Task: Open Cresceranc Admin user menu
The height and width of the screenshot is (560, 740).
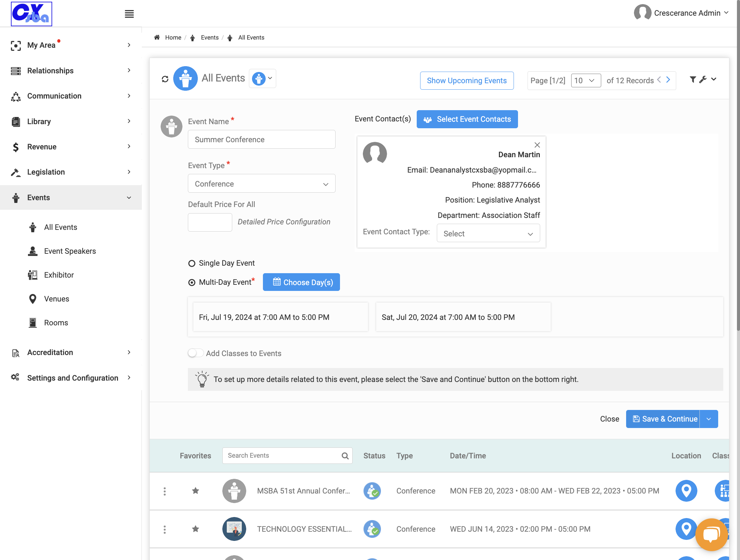Action: point(681,13)
